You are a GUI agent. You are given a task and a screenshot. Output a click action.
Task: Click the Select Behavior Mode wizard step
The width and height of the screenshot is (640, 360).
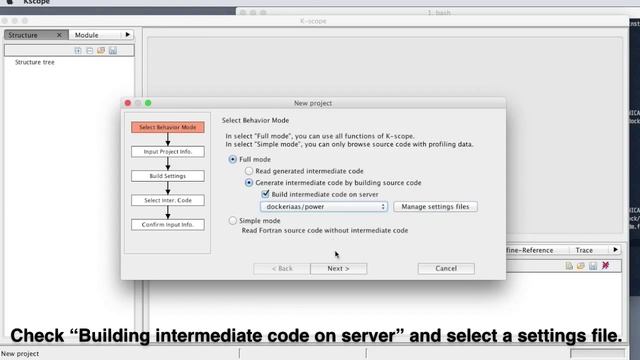tap(168, 127)
